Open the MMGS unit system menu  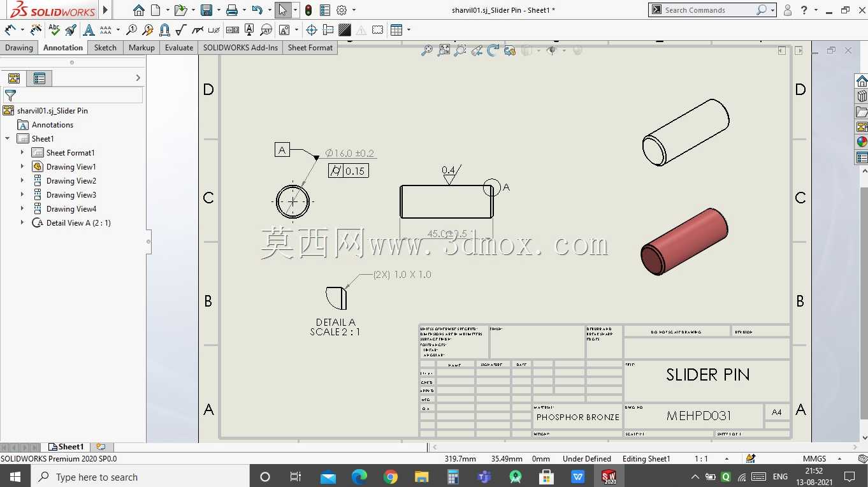(x=821, y=459)
